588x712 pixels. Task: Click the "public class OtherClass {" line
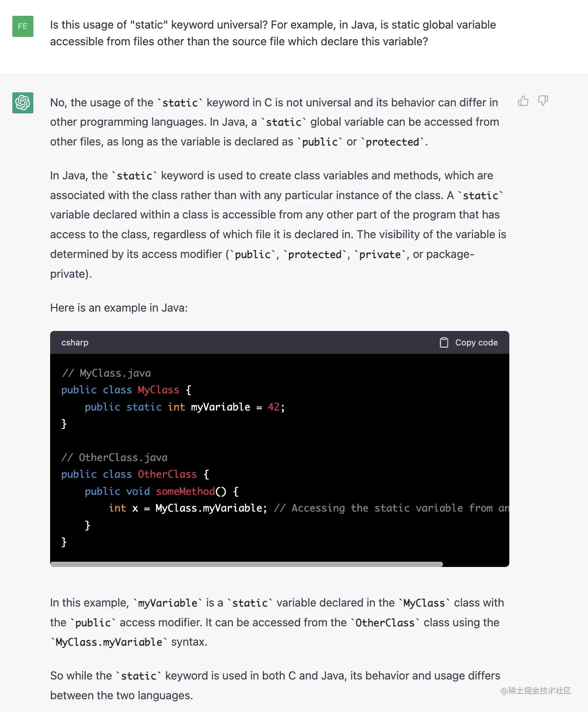(x=135, y=474)
